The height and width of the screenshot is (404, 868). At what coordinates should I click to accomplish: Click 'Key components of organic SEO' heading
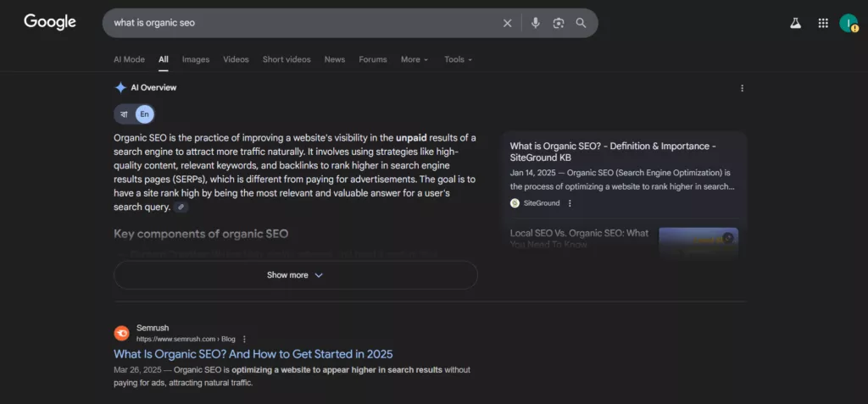pos(201,234)
